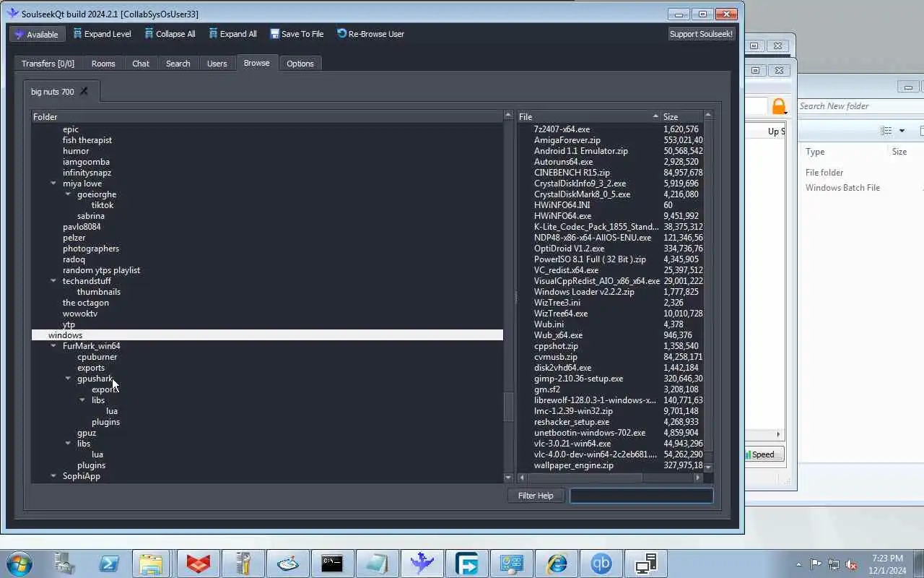
Task: Select file OptiDroid V1.2.exe
Action: click(x=569, y=249)
